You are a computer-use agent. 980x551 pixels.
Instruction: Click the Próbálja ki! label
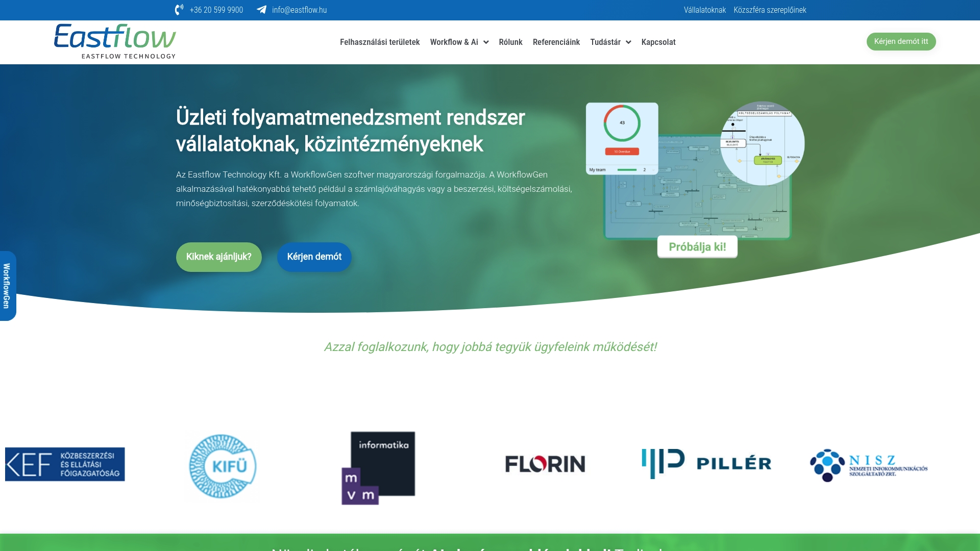coord(697,246)
